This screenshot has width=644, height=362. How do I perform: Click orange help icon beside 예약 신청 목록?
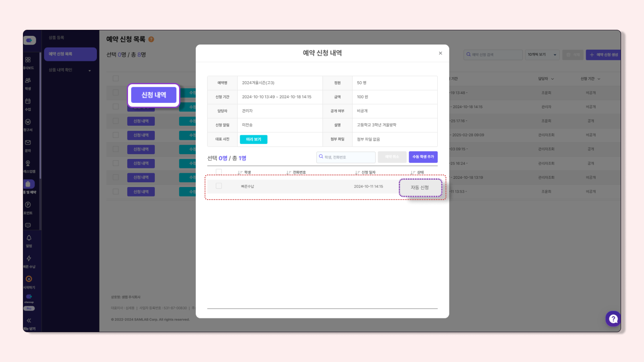(151, 39)
